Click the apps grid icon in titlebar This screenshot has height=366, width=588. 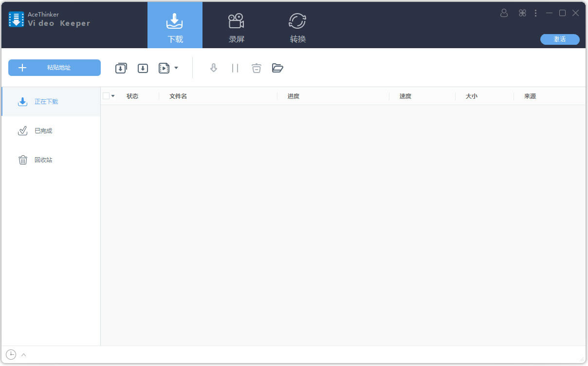522,13
